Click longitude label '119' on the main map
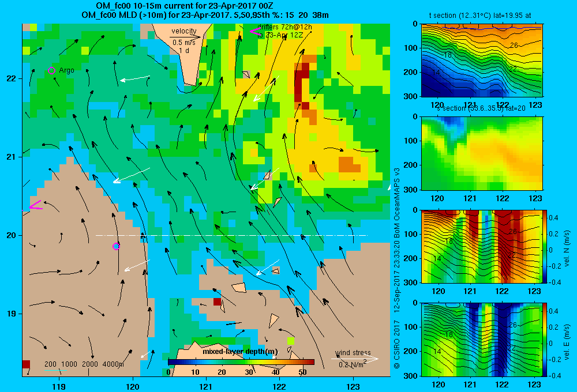577x392 pixels. pyautogui.click(x=59, y=386)
